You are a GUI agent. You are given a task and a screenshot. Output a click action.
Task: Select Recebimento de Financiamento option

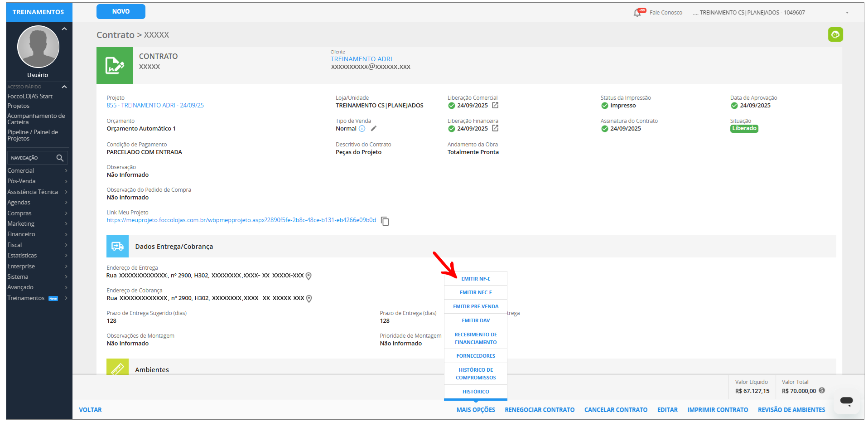(476, 338)
